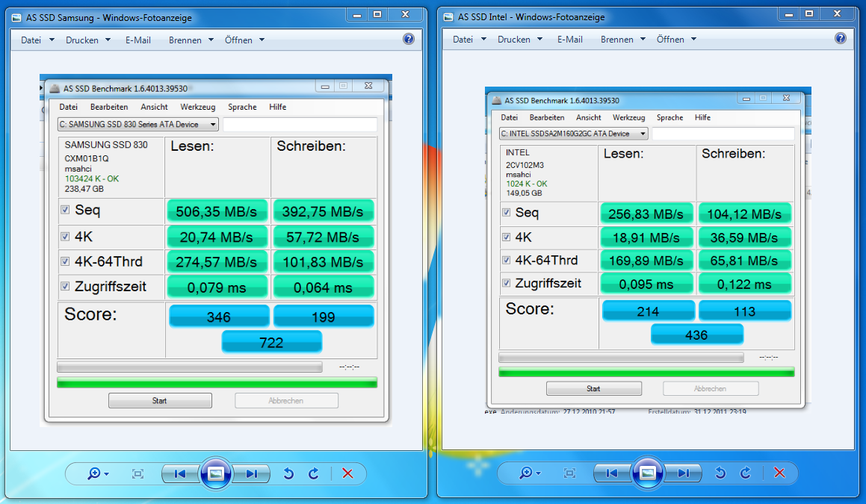
Task: Go to next image in Samsung viewer
Action: pyautogui.click(x=251, y=473)
